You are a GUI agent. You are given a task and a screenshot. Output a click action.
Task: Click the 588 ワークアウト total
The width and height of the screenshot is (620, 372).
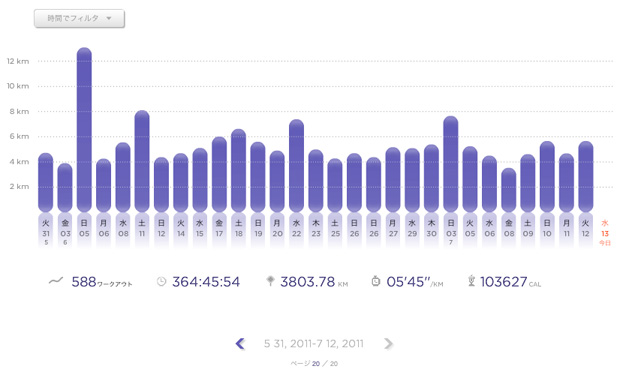[102, 282]
